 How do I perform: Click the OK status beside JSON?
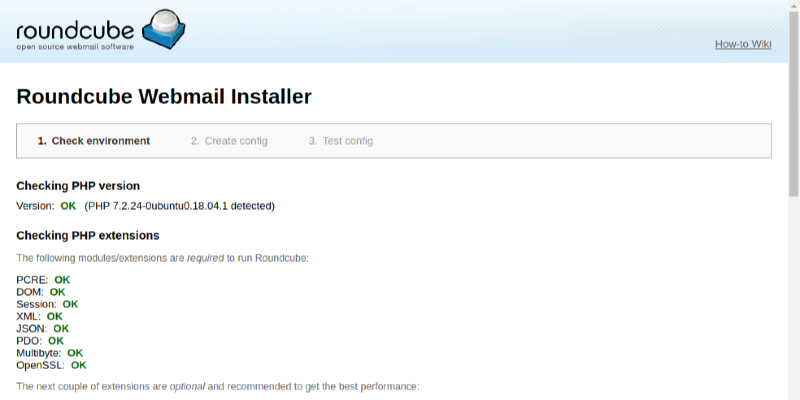click(x=61, y=328)
